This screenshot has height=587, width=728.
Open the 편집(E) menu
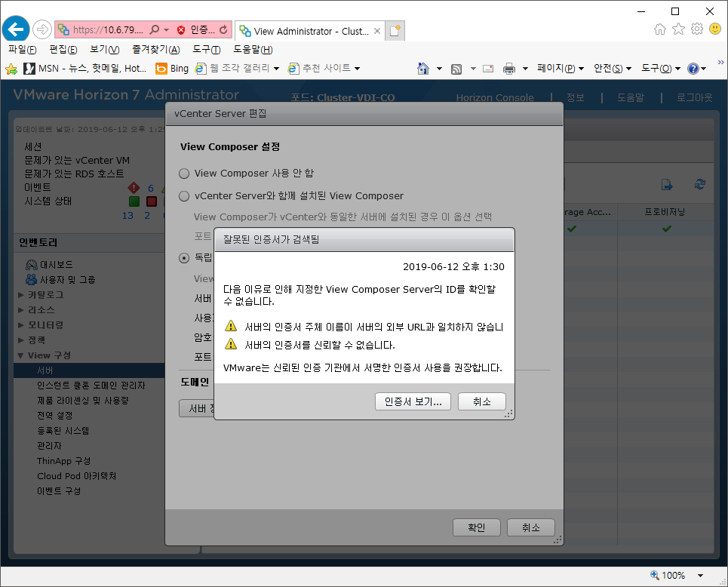point(63,49)
